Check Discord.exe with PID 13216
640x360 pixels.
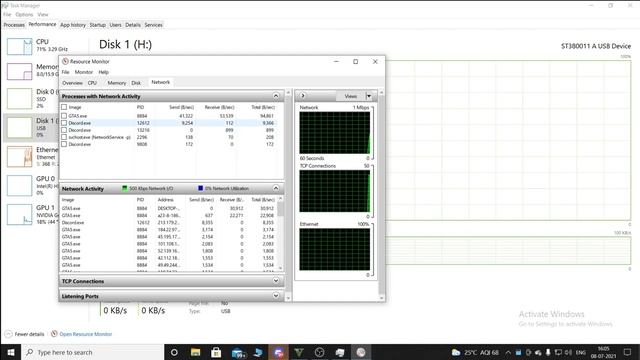(x=64, y=130)
